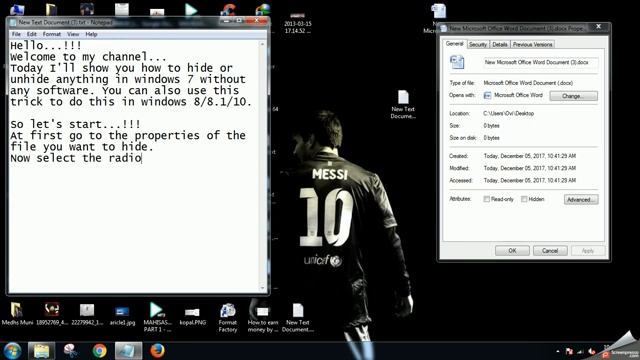Select the New Text Document icon beside Messi
The height and width of the screenshot is (360, 640).
coord(403,104)
